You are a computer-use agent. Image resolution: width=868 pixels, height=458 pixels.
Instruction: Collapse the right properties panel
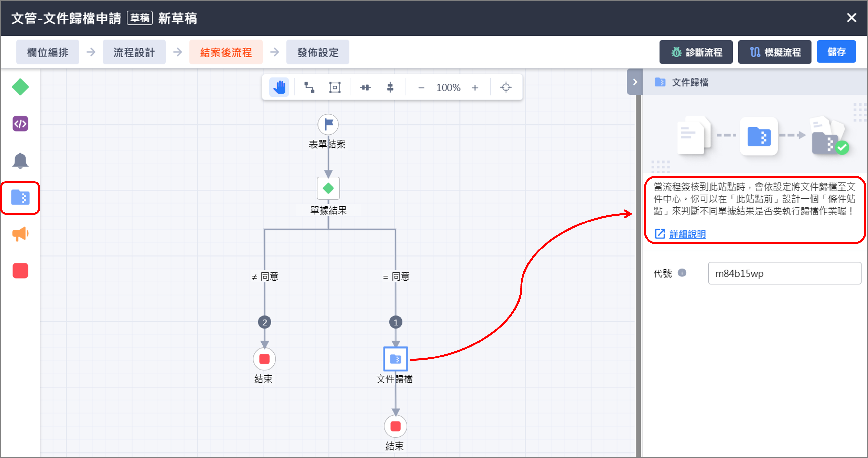click(x=635, y=82)
